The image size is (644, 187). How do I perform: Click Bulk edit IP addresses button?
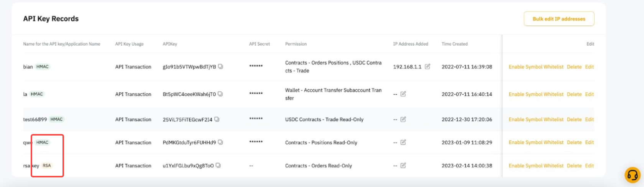point(559,19)
